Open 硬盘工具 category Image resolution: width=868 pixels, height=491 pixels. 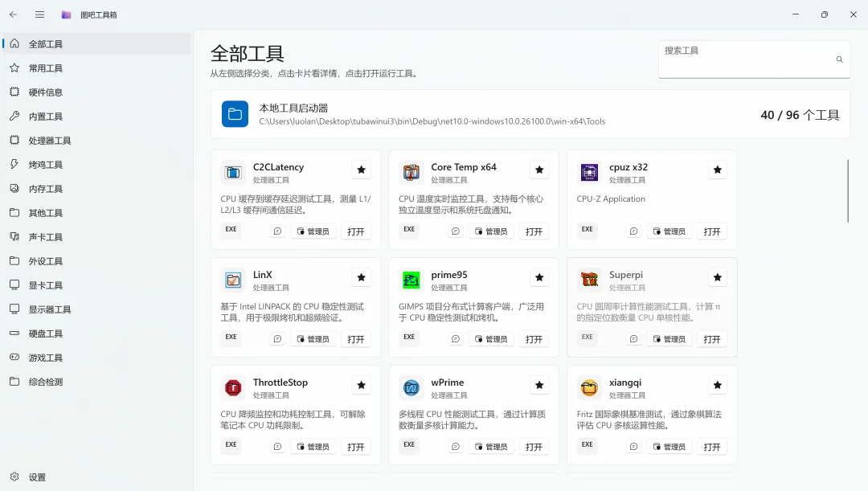tap(97, 333)
